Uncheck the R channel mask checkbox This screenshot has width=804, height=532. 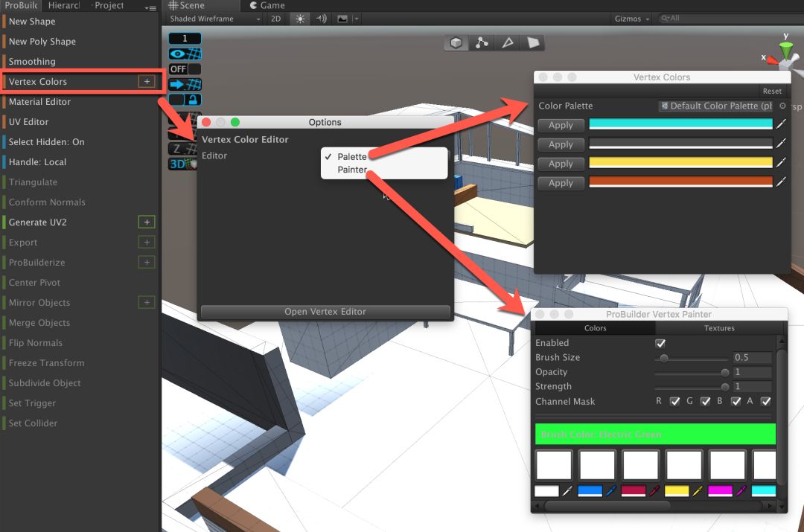pyautogui.click(x=674, y=401)
